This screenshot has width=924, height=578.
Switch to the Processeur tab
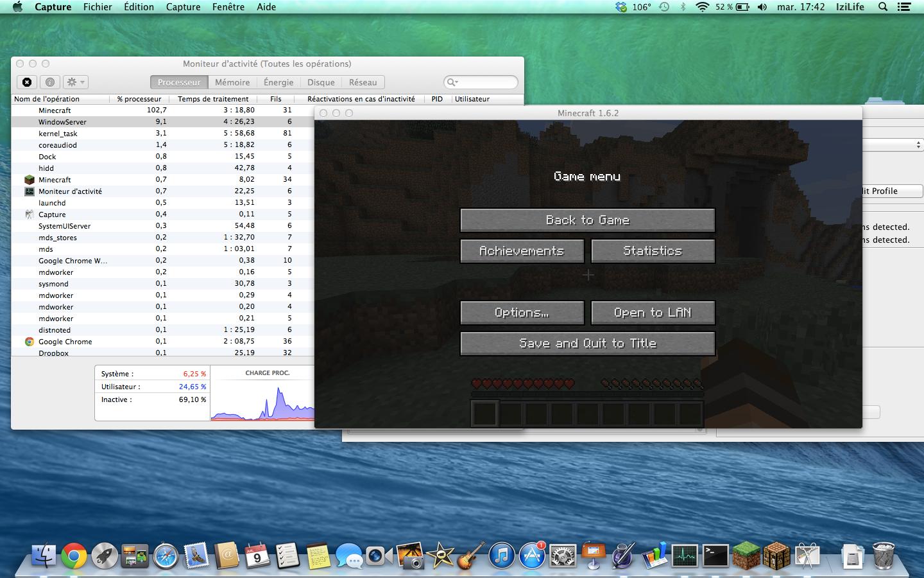coord(179,82)
